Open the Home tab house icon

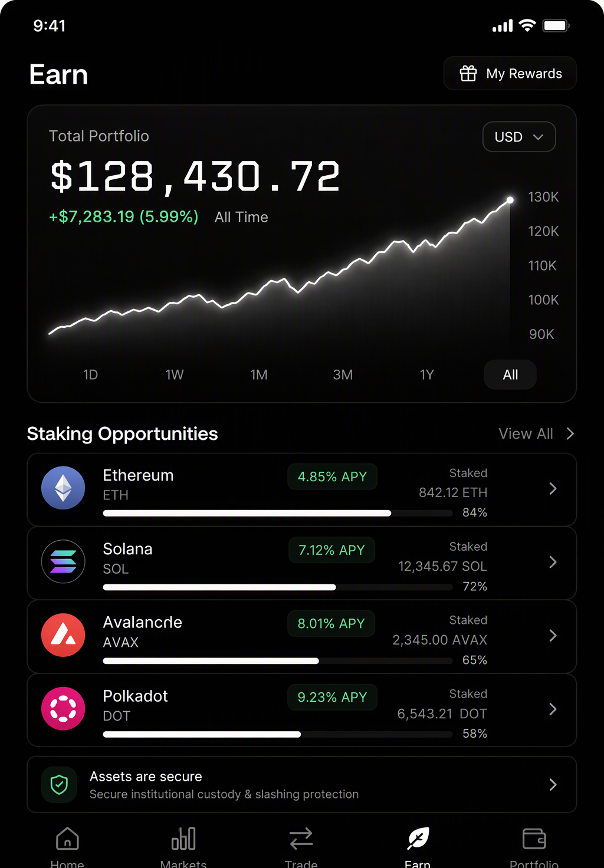[67, 839]
